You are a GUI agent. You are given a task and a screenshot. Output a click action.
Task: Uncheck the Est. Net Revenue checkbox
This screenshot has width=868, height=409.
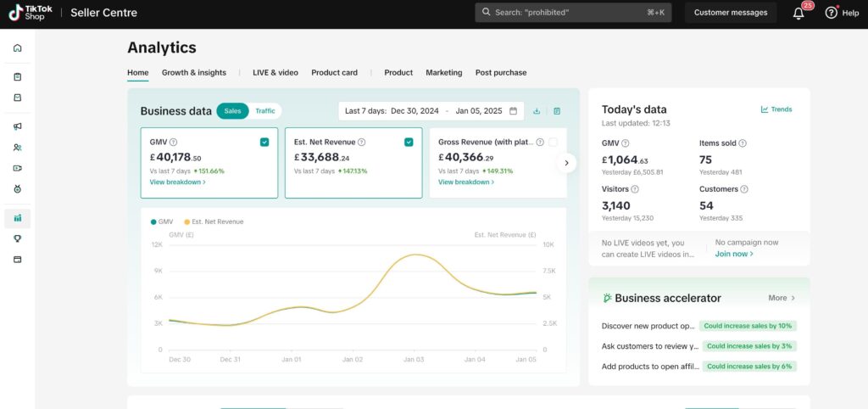click(x=409, y=143)
